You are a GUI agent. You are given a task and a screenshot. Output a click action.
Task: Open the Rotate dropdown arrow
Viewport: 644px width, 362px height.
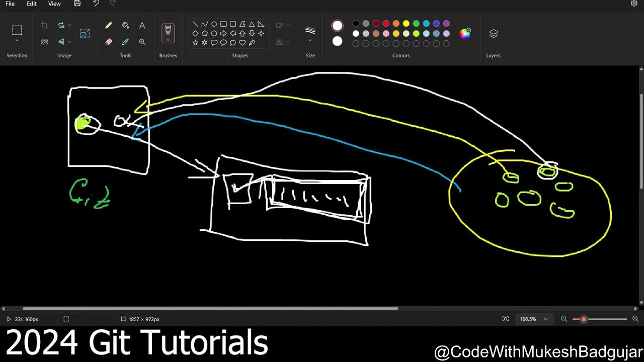(x=69, y=25)
